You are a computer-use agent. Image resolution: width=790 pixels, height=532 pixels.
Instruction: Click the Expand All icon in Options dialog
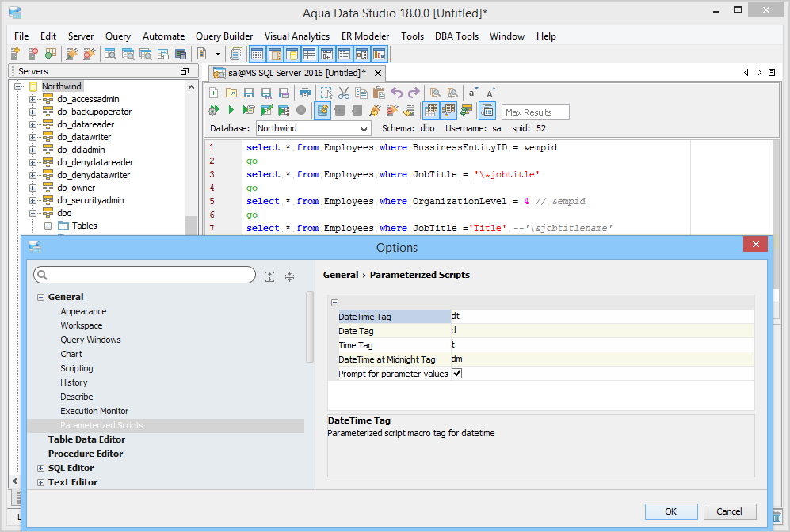click(270, 276)
